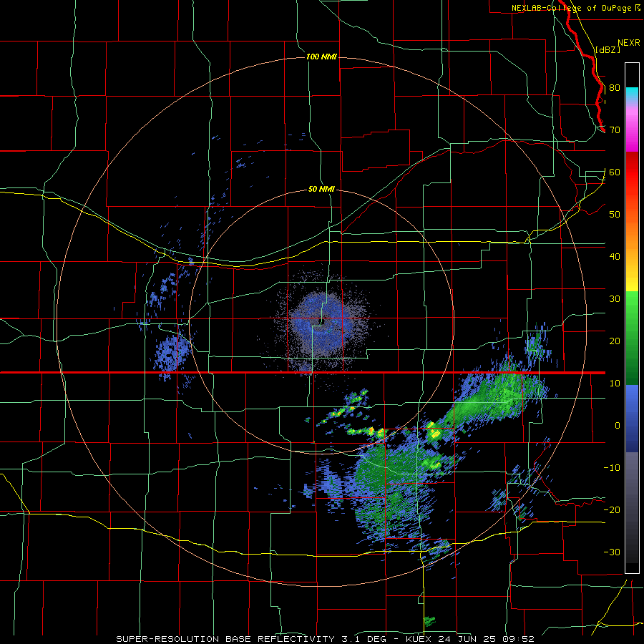This screenshot has height=644, width=644.
Task: Select the -20 value on the dBZ scale
Action: [612, 510]
